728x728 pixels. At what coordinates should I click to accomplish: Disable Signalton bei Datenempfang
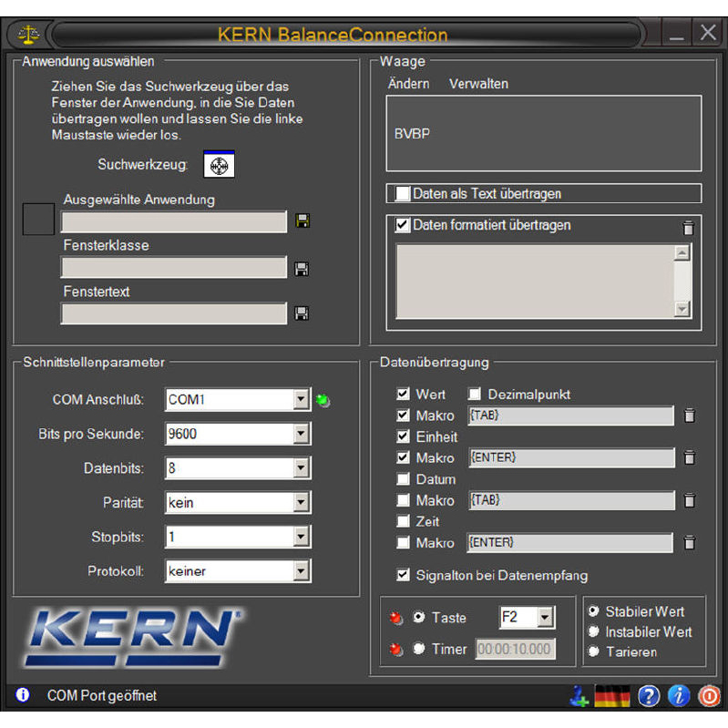pyautogui.click(x=403, y=575)
